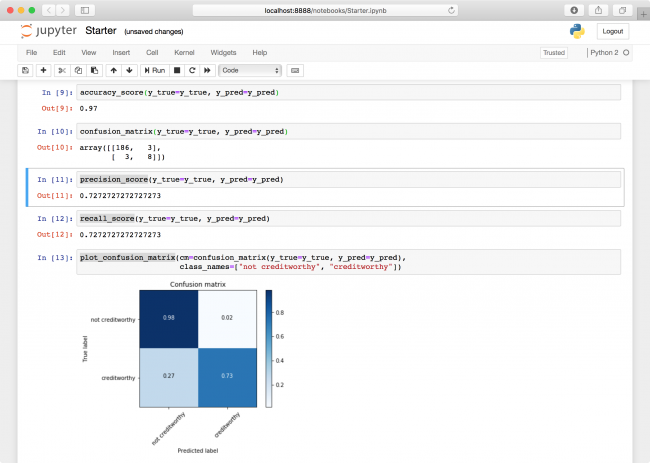Click the (unsaved changes) status text
Viewport: 650px width, 463px height.
click(x=154, y=32)
